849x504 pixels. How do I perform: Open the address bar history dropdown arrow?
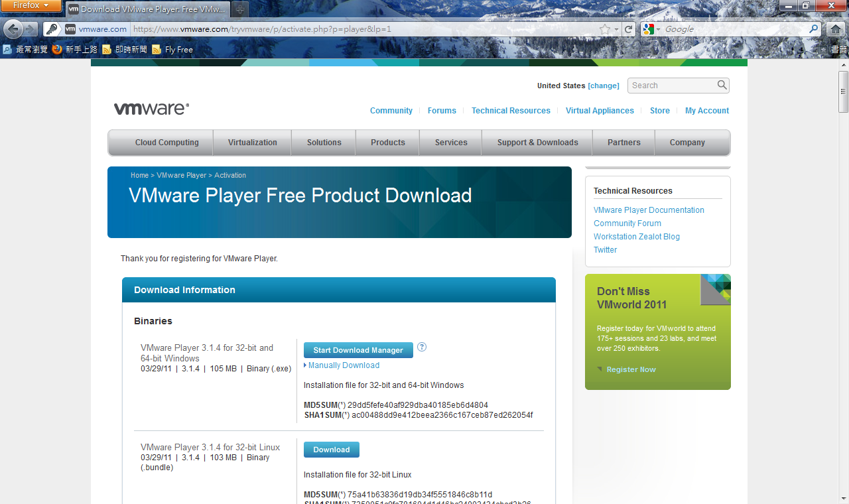[617, 29]
